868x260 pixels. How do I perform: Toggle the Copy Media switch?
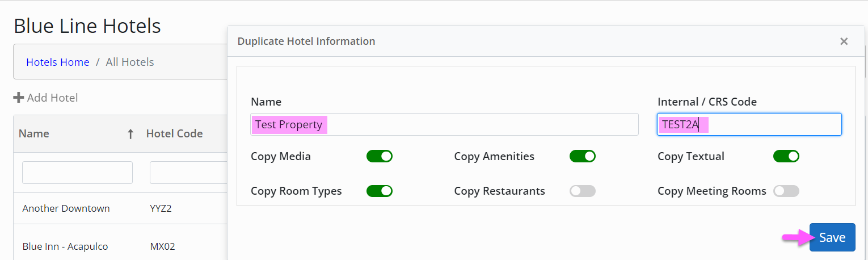pos(380,156)
